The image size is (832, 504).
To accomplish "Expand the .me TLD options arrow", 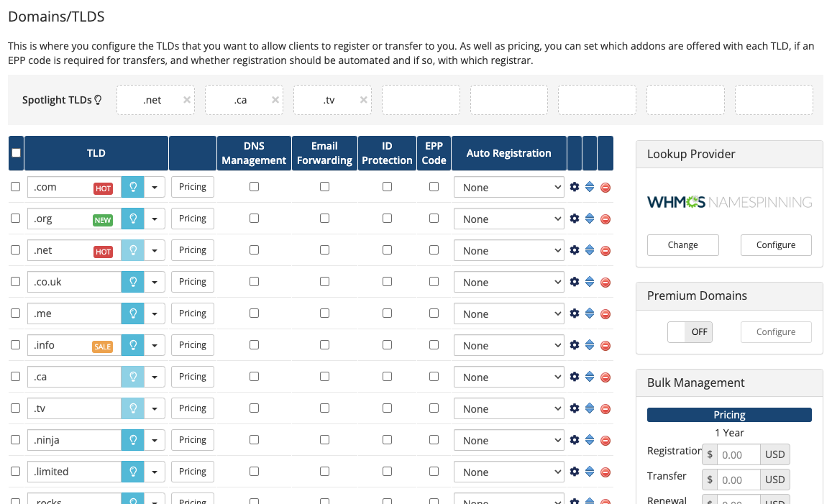I will pyautogui.click(x=155, y=313).
